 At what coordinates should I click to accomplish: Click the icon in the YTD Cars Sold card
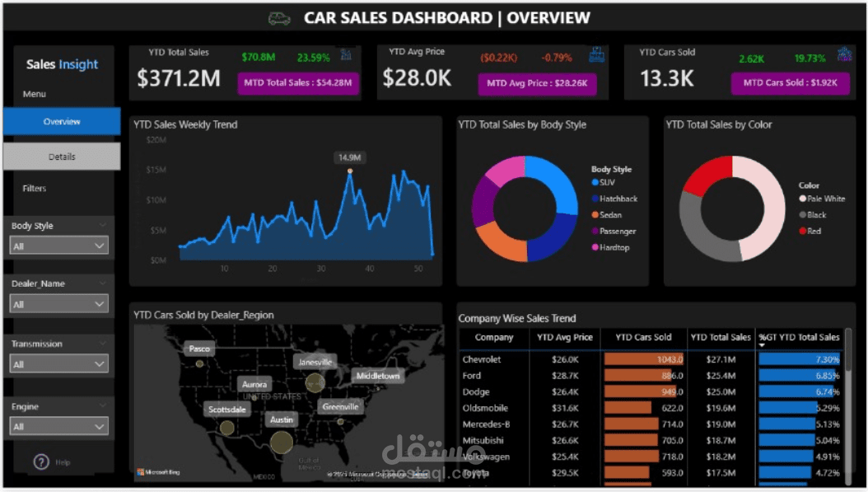(x=844, y=54)
